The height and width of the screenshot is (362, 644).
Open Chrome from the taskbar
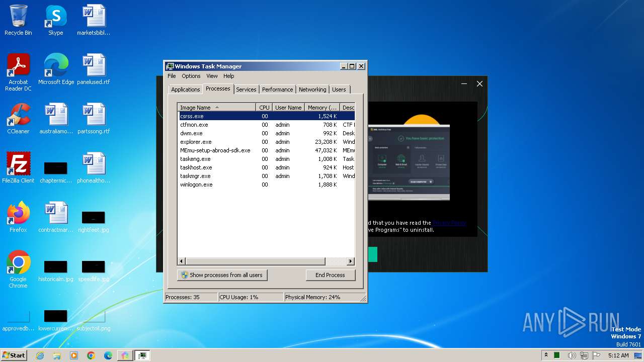(91, 355)
